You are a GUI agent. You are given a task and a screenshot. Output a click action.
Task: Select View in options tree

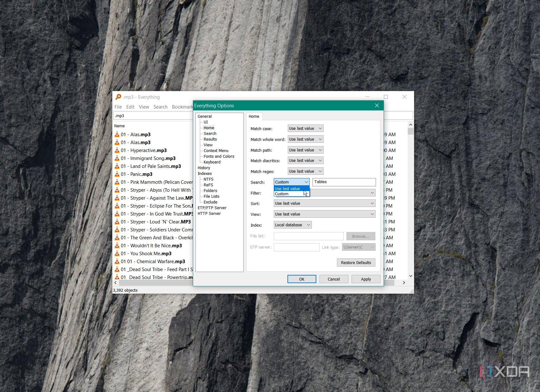click(x=208, y=145)
